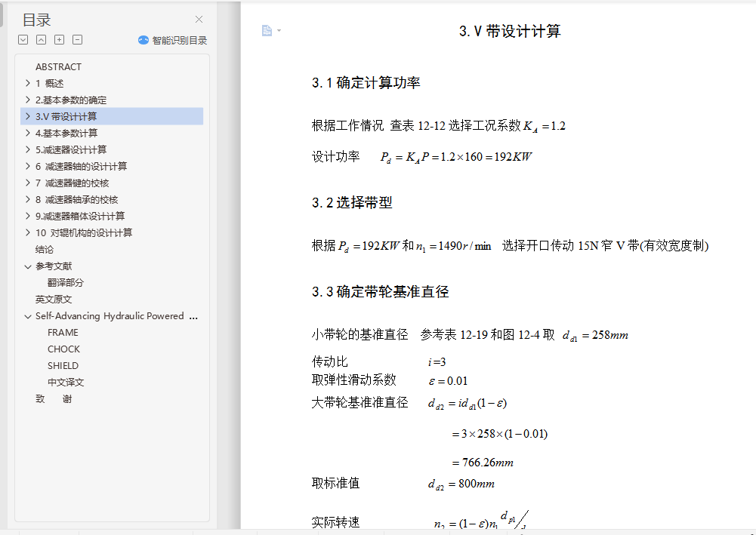The height and width of the screenshot is (535, 756).
Task: Click the expand-down icon in outline toolbar
Action: click(23, 40)
